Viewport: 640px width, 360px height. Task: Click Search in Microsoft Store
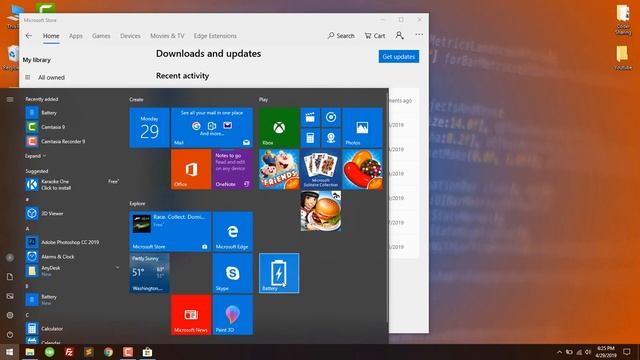click(341, 36)
